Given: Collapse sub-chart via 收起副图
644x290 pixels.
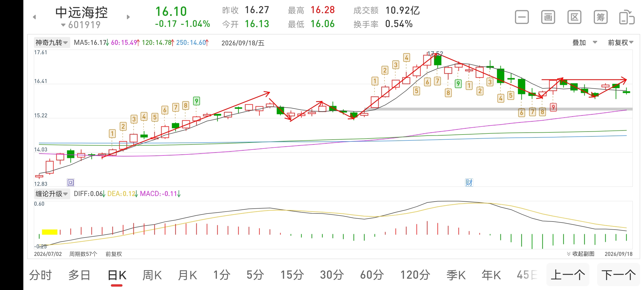Looking at the screenshot, I should [x=580, y=254].
